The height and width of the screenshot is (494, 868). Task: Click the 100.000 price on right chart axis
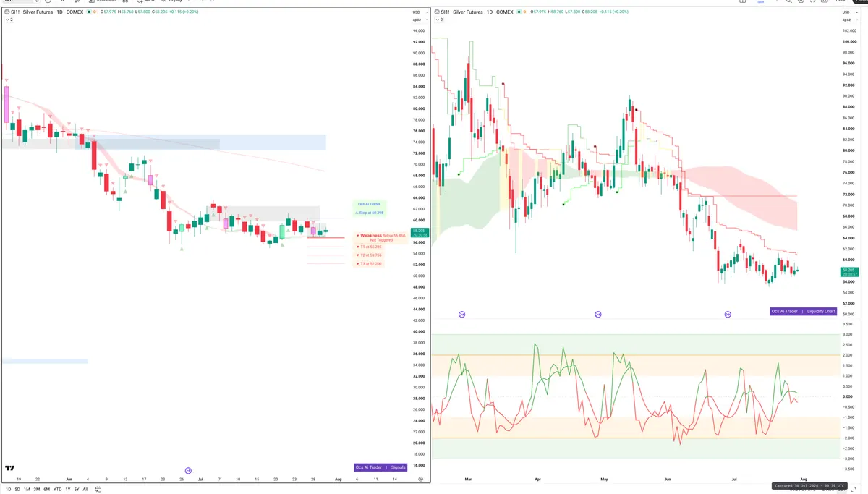[848, 41]
